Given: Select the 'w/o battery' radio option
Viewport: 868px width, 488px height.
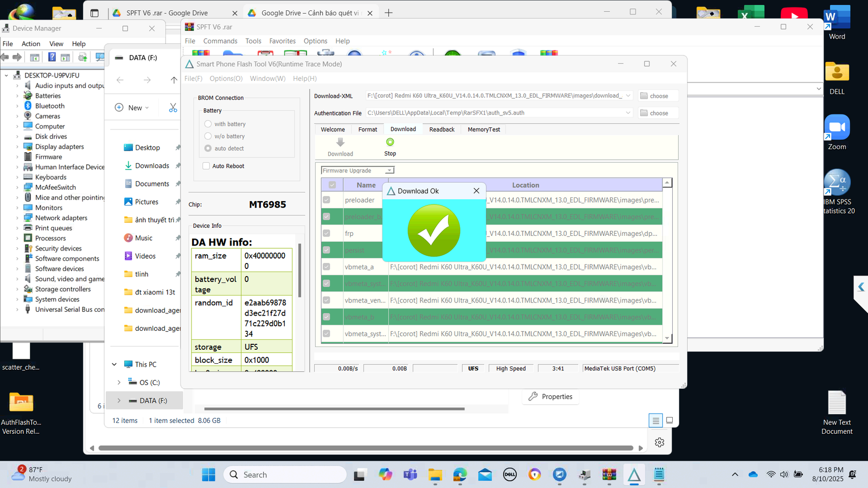Looking at the screenshot, I should (x=208, y=136).
